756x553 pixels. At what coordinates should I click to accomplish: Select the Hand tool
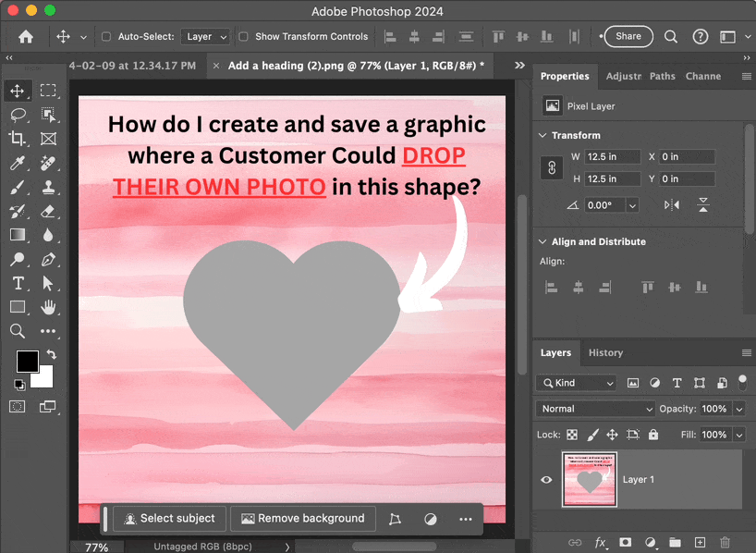point(48,307)
